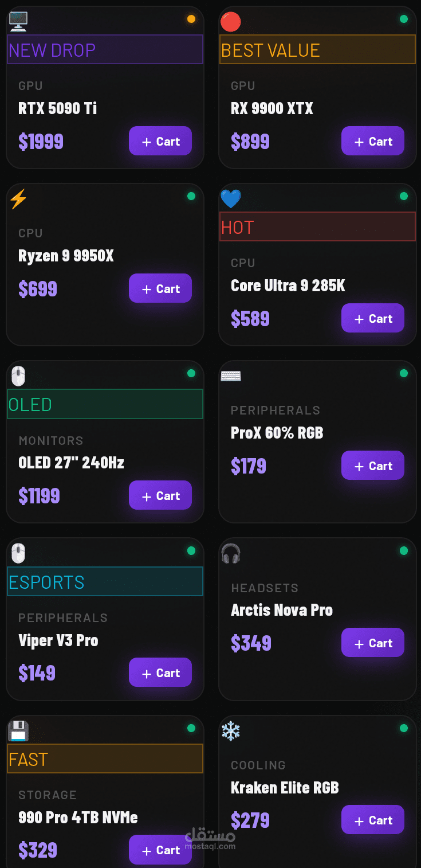The image size is (421, 868).
Task: Add the Kraken Elite RGB to cart
Action: [373, 820]
